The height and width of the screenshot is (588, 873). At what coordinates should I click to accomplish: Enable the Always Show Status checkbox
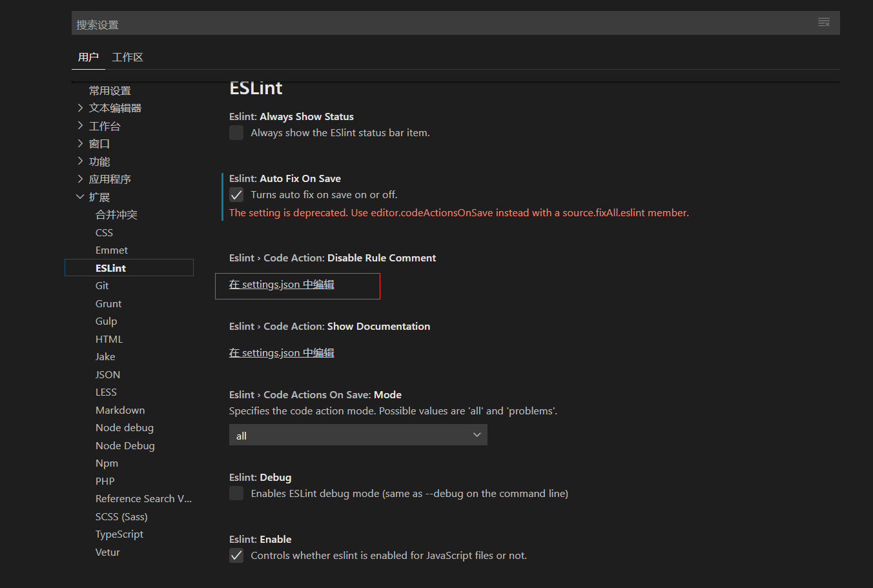(236, 132)
